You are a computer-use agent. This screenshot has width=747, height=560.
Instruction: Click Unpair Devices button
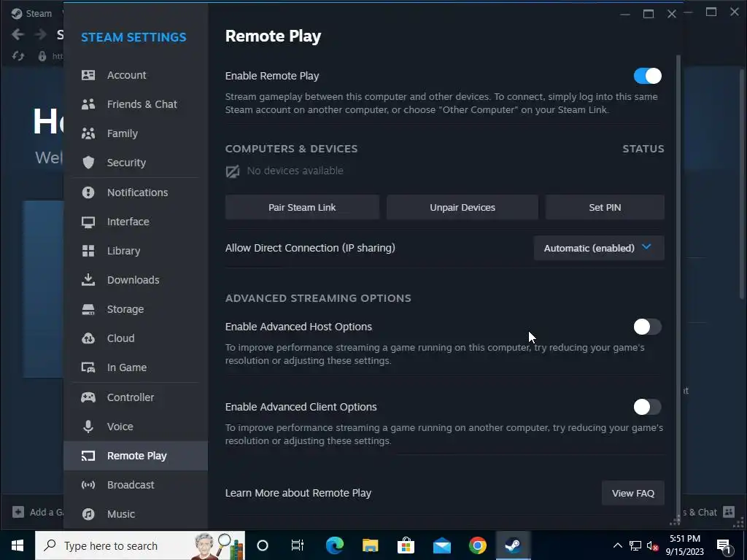point(462,208)
